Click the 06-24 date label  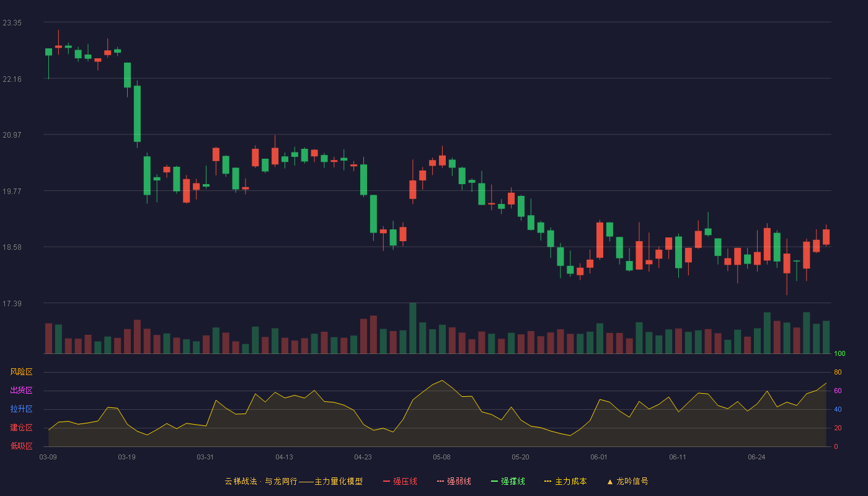point(756,457)
